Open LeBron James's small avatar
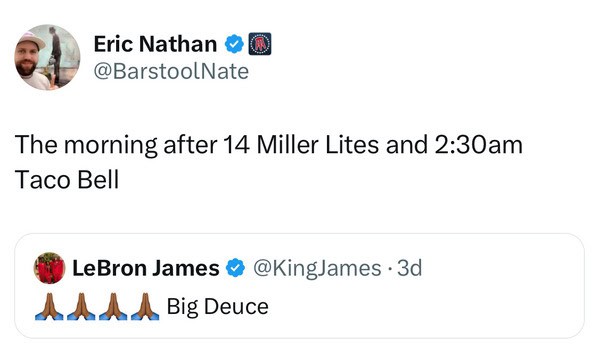The height and width of the screenshot is (364, 599). click(x=49, y=268)
